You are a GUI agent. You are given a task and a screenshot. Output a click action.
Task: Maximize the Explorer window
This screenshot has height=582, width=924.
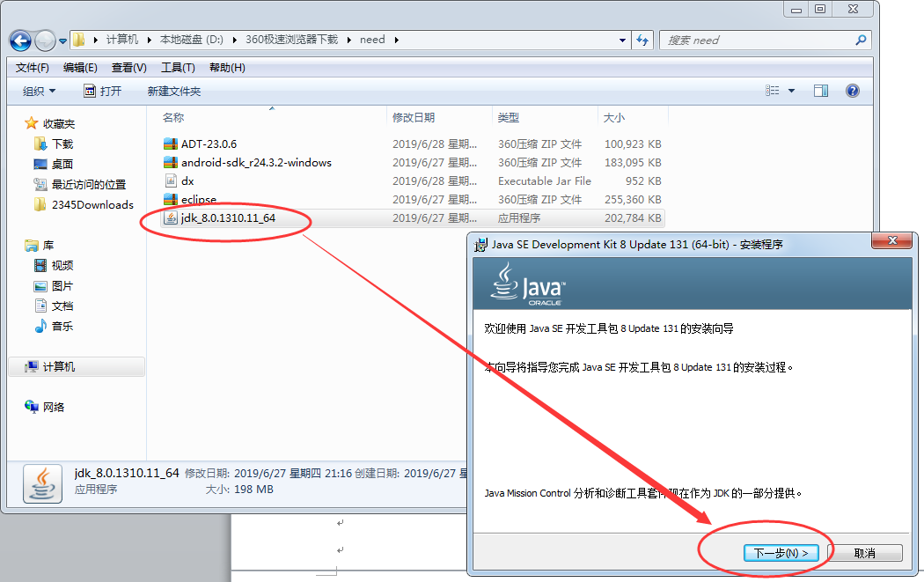click(819, 9)
